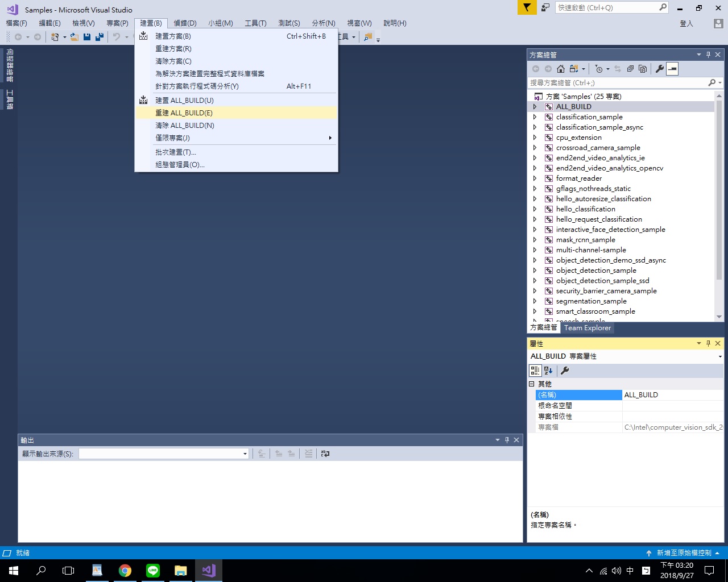Image resolution: width=728 pixels, height=582 pixels.
Task: Click the Clear All icon in Output panel
Action: coord(308,454)
